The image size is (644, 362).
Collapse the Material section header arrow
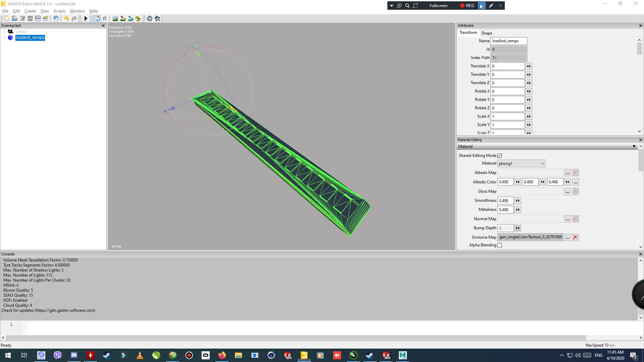tap(634, 146)
